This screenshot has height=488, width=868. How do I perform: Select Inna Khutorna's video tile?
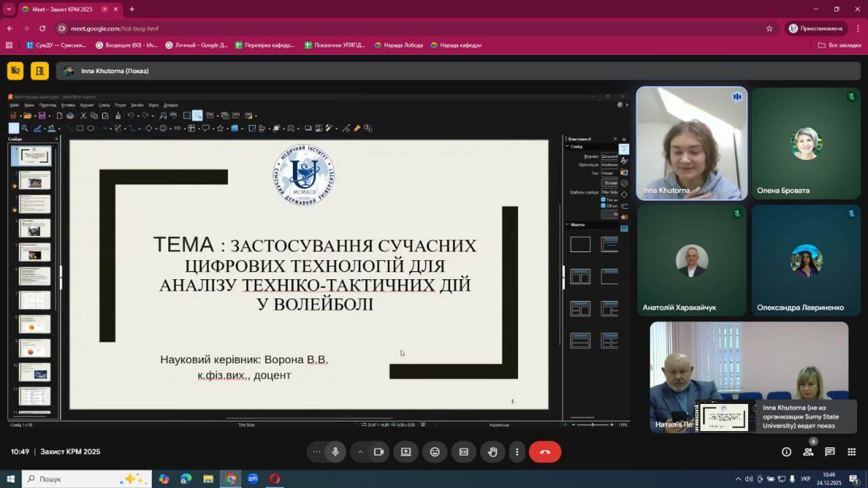(692, 144)
